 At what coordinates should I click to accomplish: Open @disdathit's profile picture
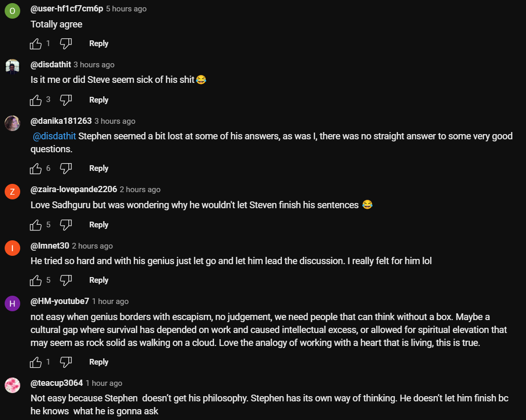12,67
